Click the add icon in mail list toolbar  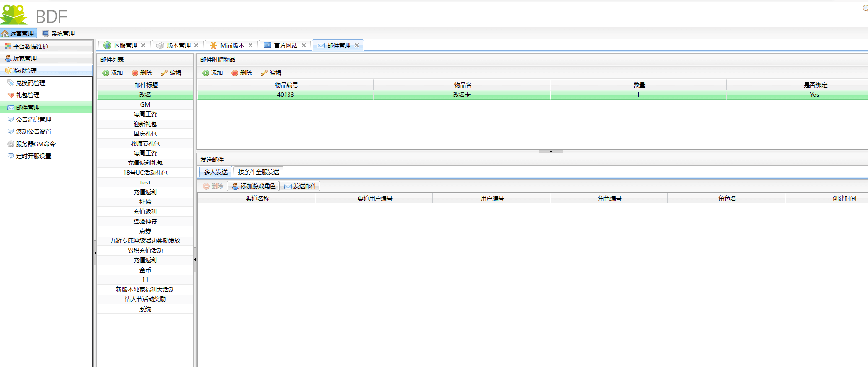(x=106, y=73)
